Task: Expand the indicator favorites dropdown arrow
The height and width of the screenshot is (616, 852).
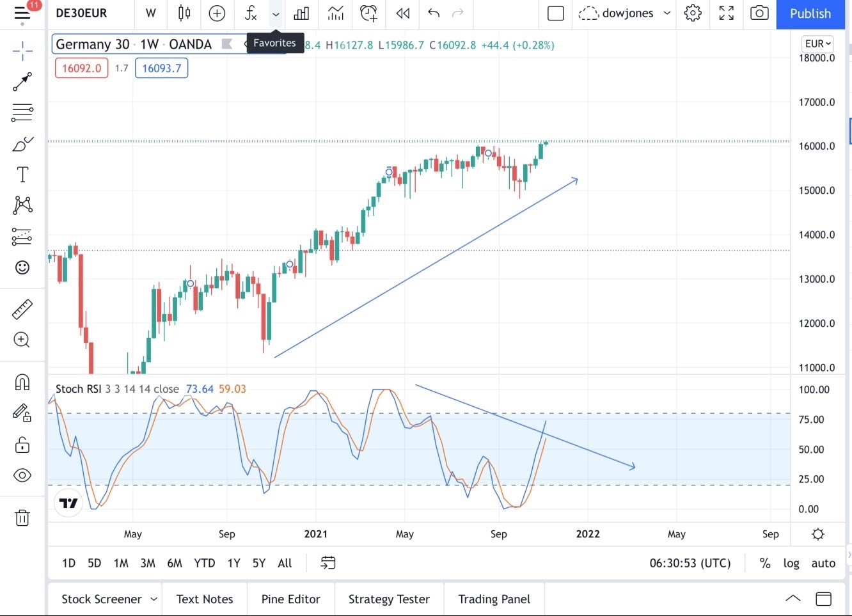Action: [276, 13]
